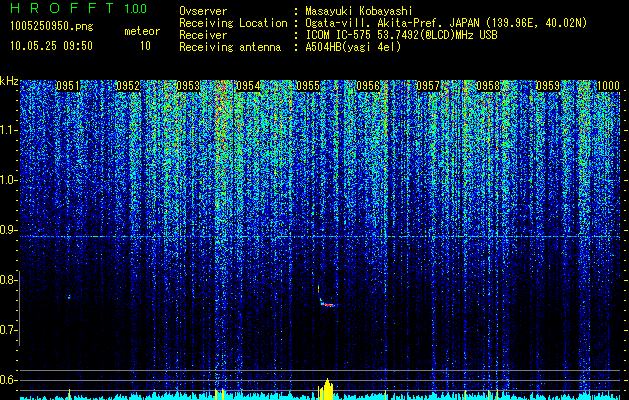
Task: Click the kHz axis unit label
Action: click(9, 81)
